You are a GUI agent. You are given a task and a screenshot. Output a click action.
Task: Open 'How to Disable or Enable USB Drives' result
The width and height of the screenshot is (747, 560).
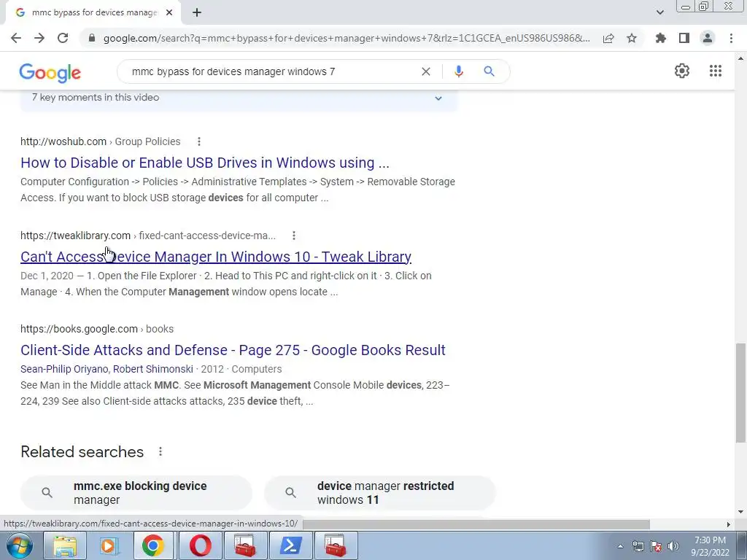(x=205, y=163)
